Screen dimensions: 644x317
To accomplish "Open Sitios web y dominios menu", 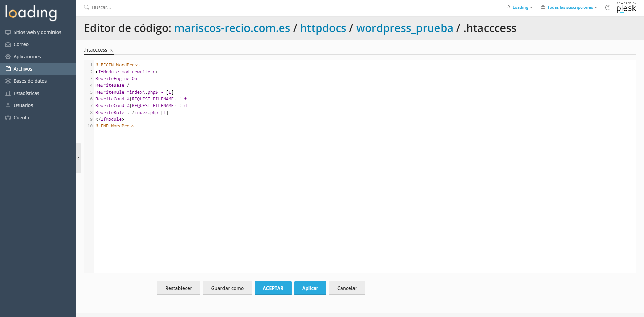I will (x=38, y=32).
